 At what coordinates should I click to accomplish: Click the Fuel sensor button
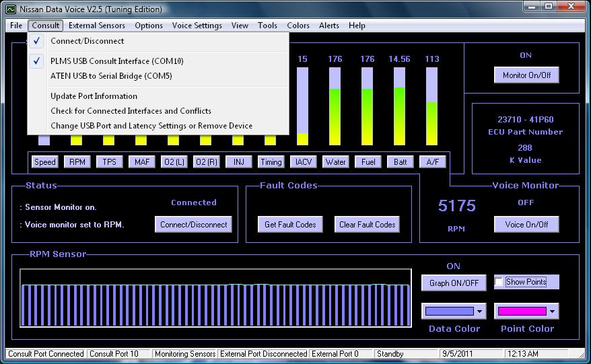(368, 162)
